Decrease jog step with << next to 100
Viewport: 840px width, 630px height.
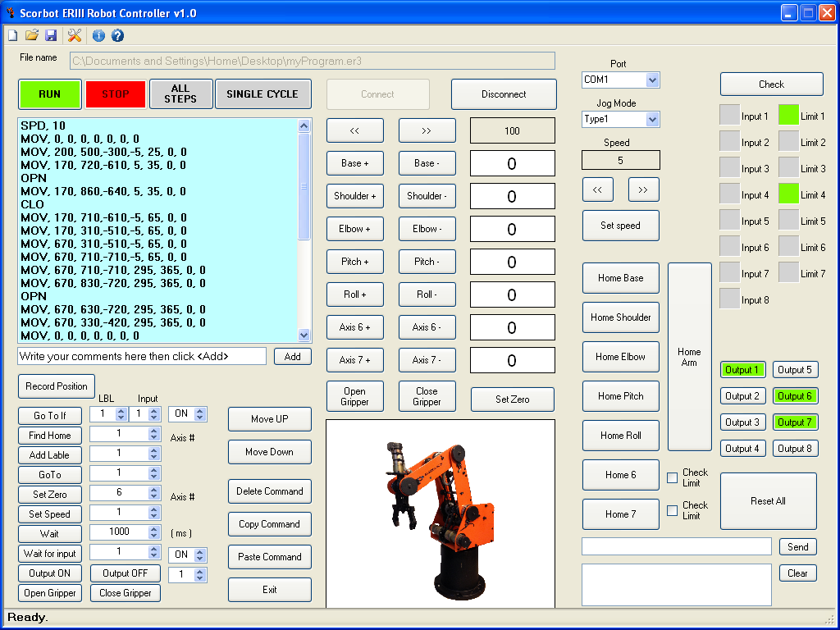355,130
